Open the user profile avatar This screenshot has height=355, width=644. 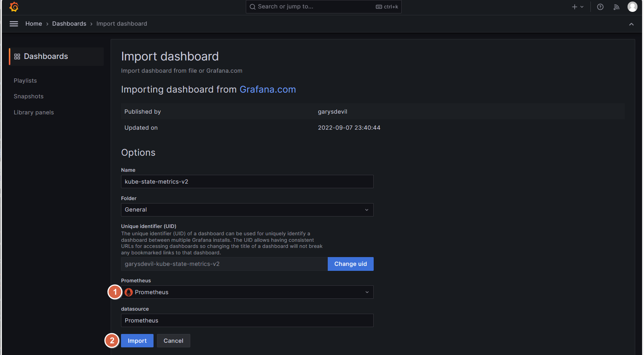click(x=633, y=7)
